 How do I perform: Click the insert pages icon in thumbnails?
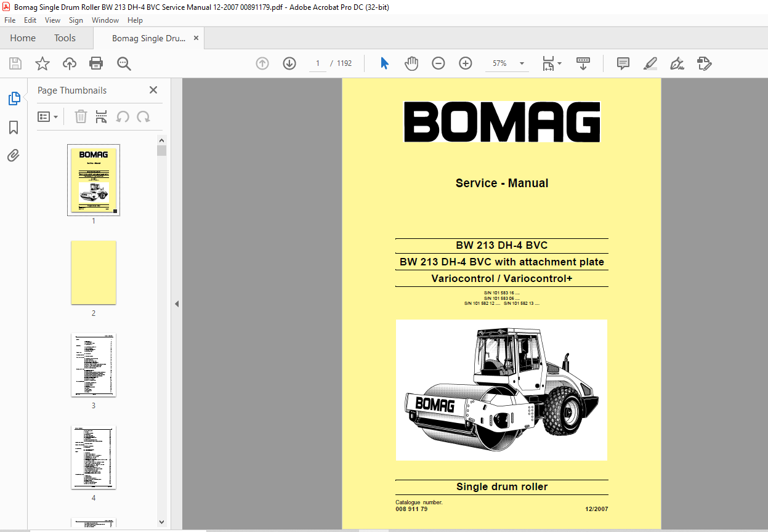(x=102, y=116)
